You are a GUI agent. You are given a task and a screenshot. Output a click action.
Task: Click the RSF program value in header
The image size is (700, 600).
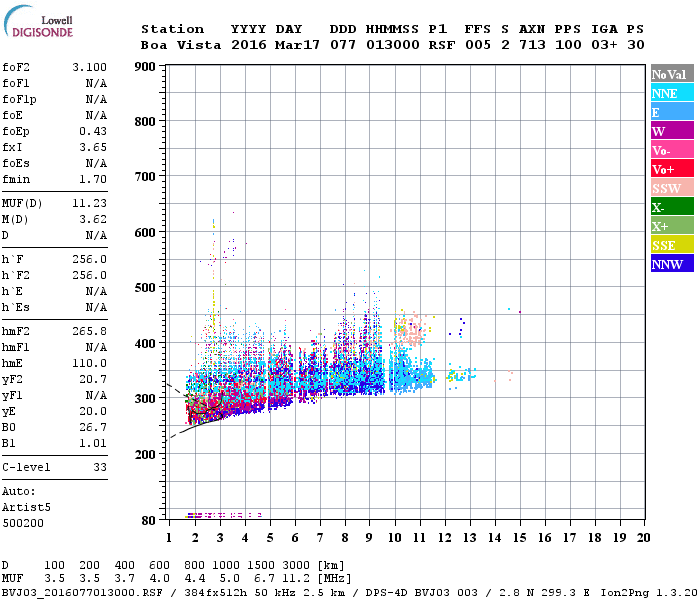(x=442, y=45)
